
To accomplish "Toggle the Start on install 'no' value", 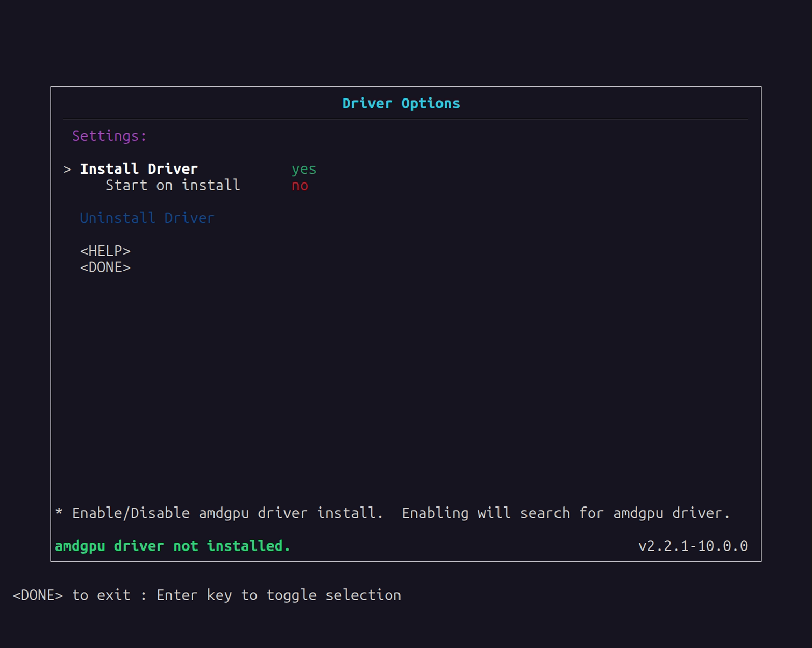I will 300,186.
